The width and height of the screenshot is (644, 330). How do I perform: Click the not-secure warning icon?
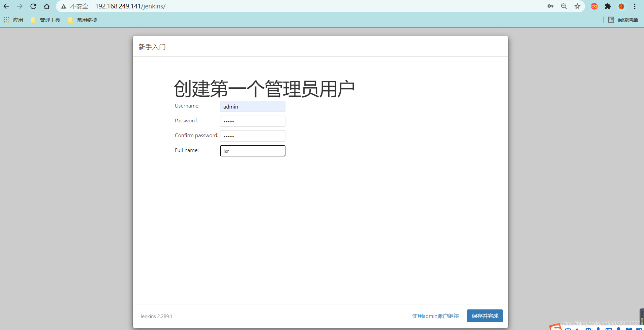coord(64,6)
